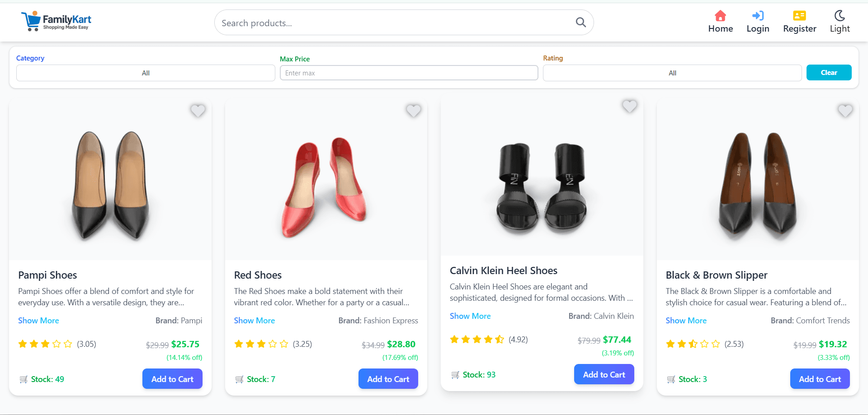Click stock cart icon showing Stock: 93
The width and height of the screenshot is (868, 415).
pos(455,375)
